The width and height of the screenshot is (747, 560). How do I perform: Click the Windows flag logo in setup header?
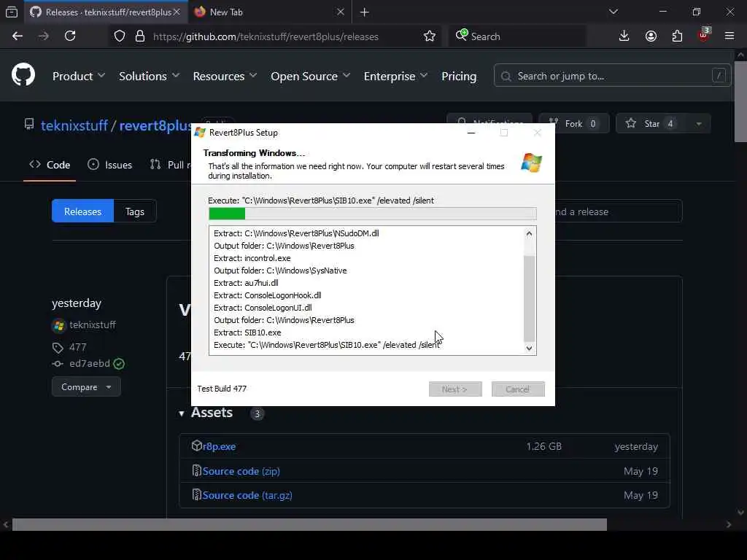[x=531, y=163]
